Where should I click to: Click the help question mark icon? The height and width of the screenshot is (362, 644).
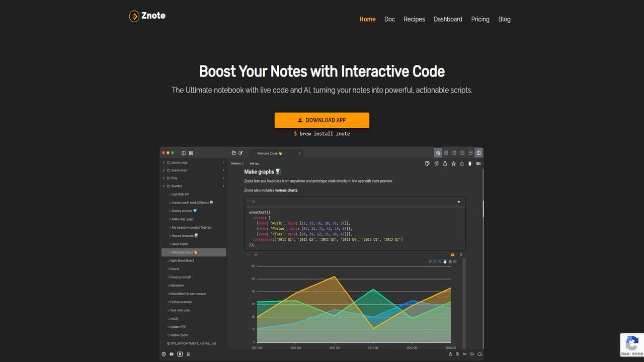coord(164,354)
